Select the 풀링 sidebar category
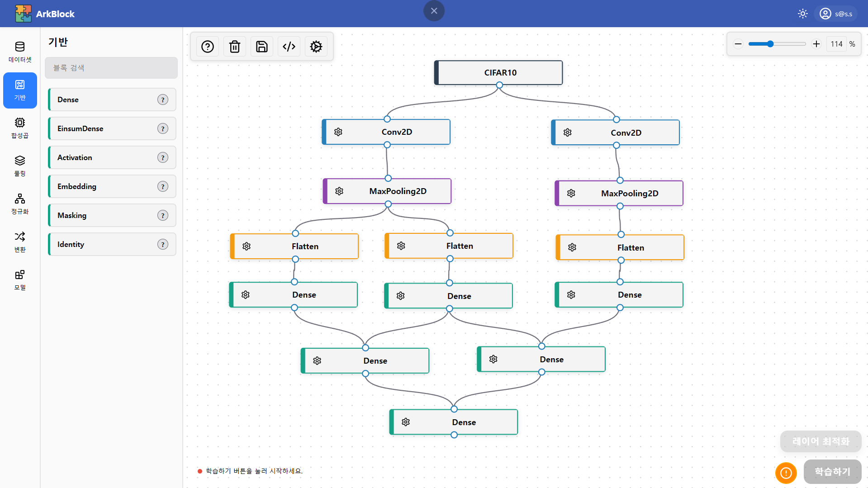Viewport: 868px width, 488px height. [20, 166]
